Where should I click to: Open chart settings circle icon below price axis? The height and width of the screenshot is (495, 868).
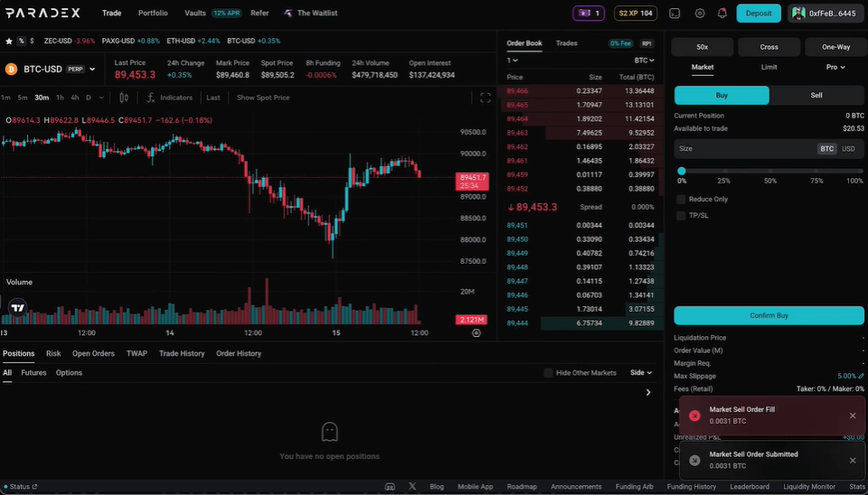point(476,333)
